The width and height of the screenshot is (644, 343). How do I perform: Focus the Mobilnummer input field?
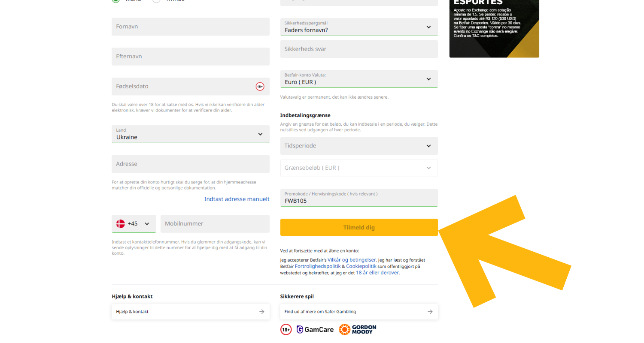215,223
